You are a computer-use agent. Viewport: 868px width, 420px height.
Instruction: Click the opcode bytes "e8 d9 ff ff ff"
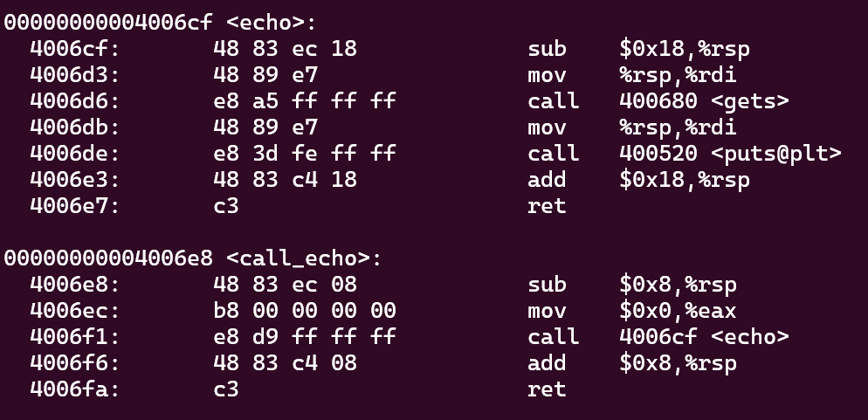coord(304,337)
